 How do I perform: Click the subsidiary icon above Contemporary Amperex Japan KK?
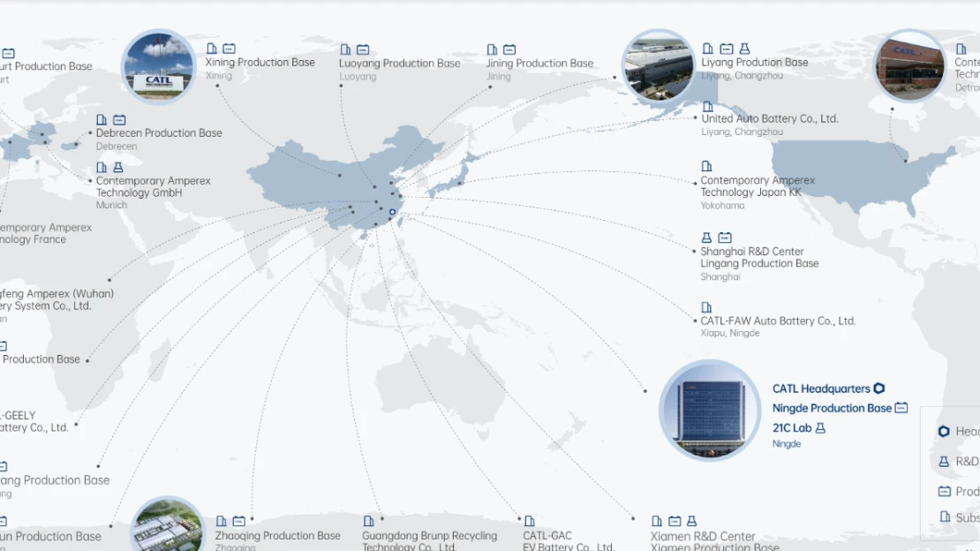(706, 166)
